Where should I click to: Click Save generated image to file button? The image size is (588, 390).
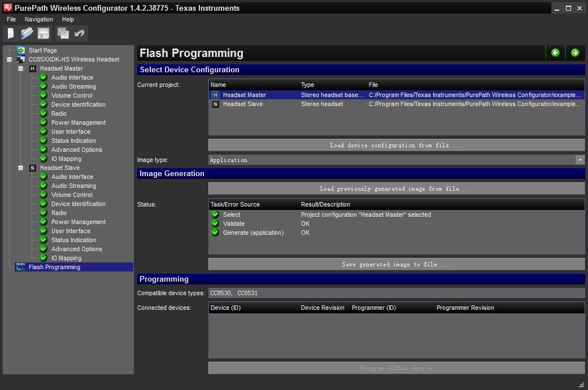click(397, 265)
